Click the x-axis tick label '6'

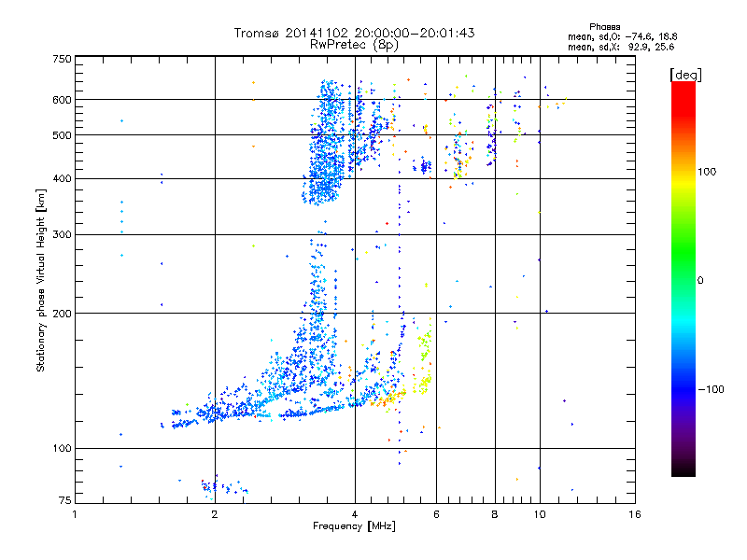[x=436, y=514]
